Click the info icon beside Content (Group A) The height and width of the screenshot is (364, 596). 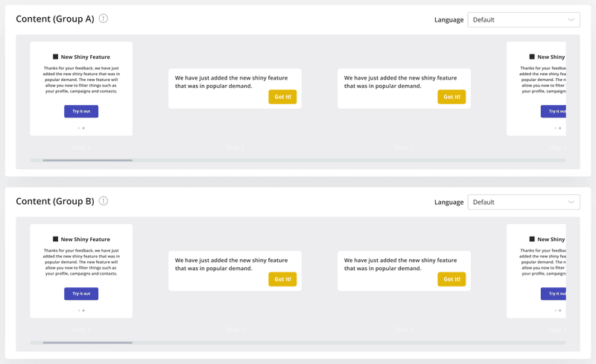click(x=104, y=19)
